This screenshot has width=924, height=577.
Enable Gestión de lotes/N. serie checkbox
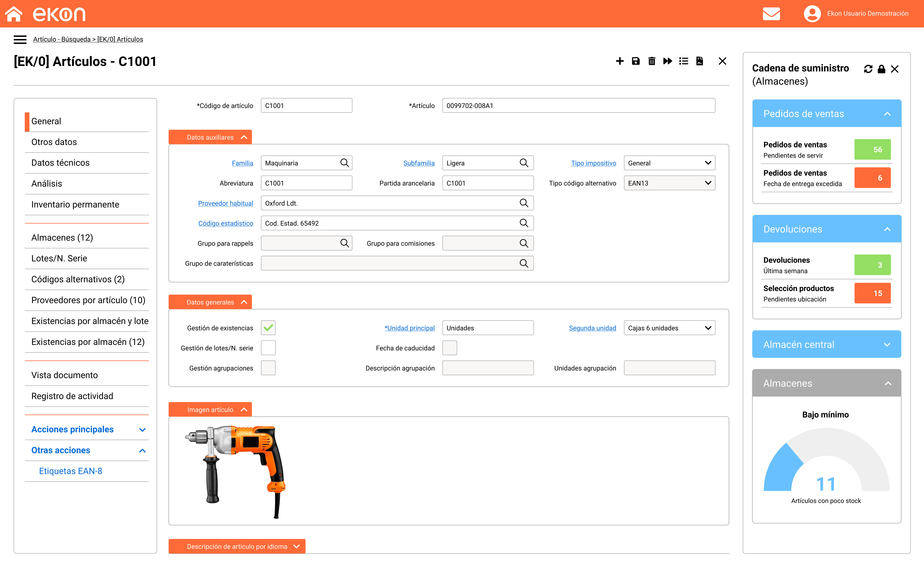point(268,348)
